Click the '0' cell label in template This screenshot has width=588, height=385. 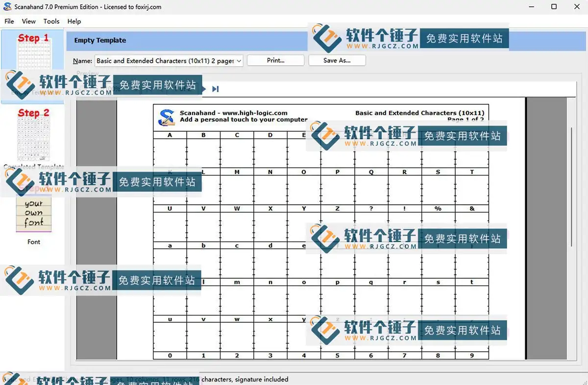point(170,356)
